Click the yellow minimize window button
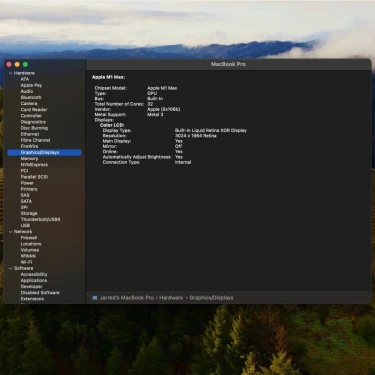 click(x=17, y=64)
